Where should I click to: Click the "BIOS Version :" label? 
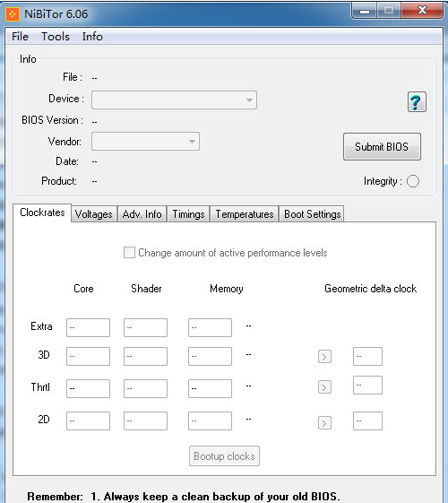(x=53, y=120)
